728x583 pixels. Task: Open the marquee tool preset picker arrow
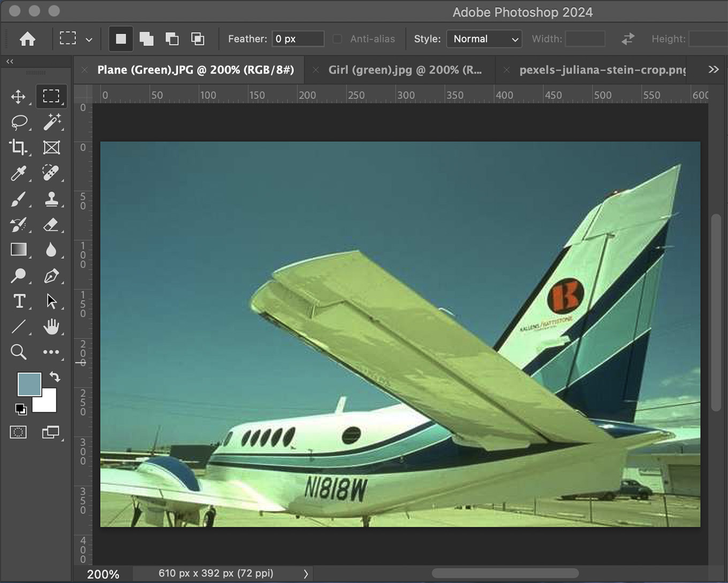pyautogui.click(x=89, y=40)
